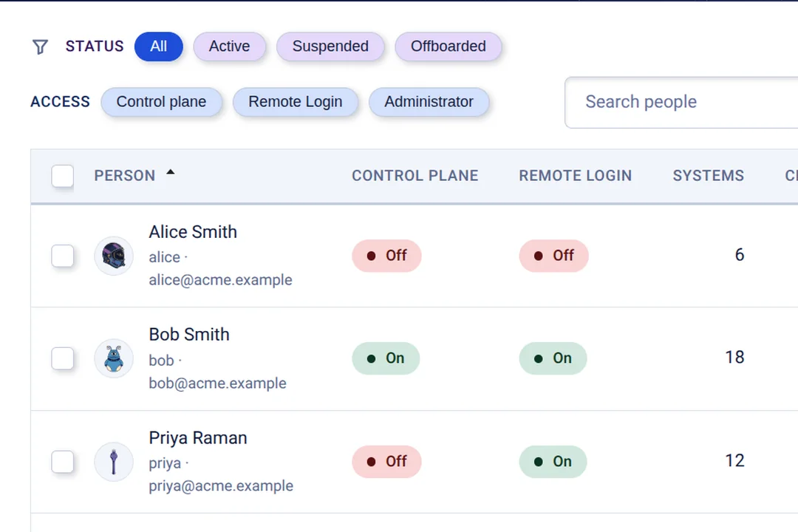
Task: Select Priya Raman's row checkbox
Action: [x=63, y=462]
